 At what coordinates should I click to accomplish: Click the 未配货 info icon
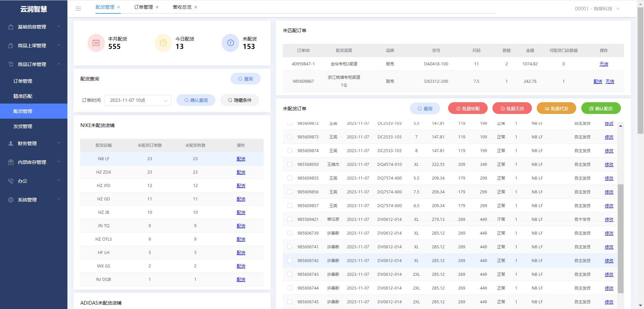click(230, 43)
